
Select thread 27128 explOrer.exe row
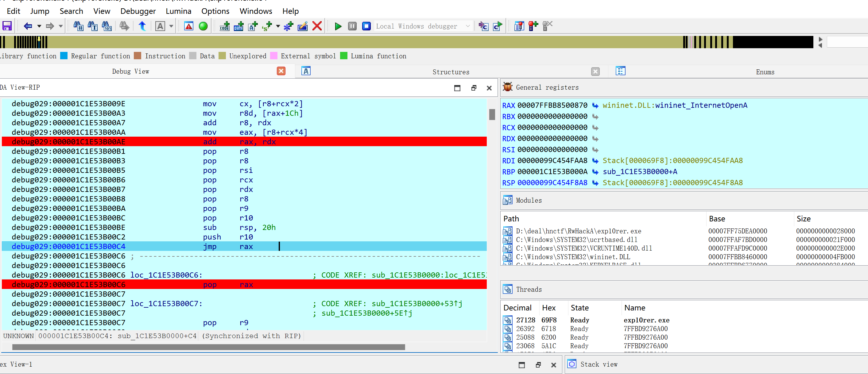(684, 320)
